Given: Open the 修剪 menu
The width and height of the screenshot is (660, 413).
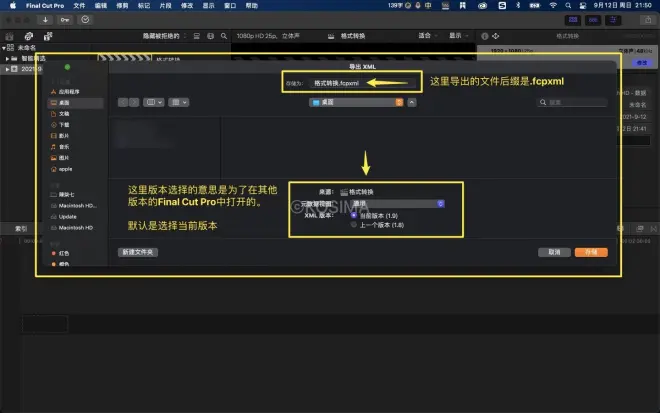Looking at the screenshot, I should [122, 5].
